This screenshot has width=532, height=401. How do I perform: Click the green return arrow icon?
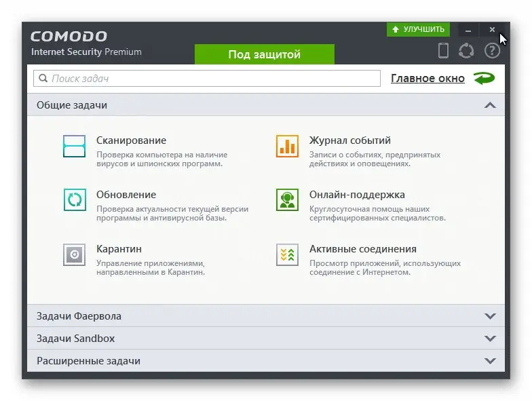click(x=484, y=79)
